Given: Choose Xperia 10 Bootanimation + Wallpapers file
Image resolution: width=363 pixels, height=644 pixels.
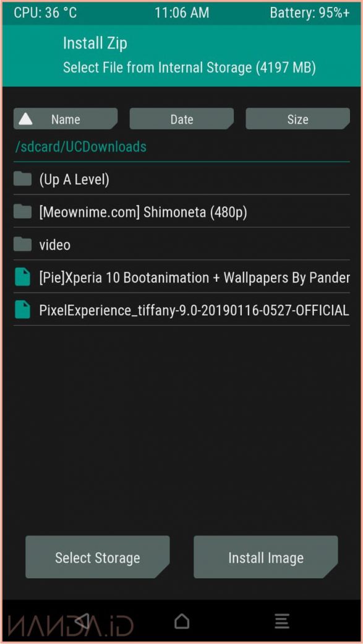Looking at the screenshot, I should [182, 277].
